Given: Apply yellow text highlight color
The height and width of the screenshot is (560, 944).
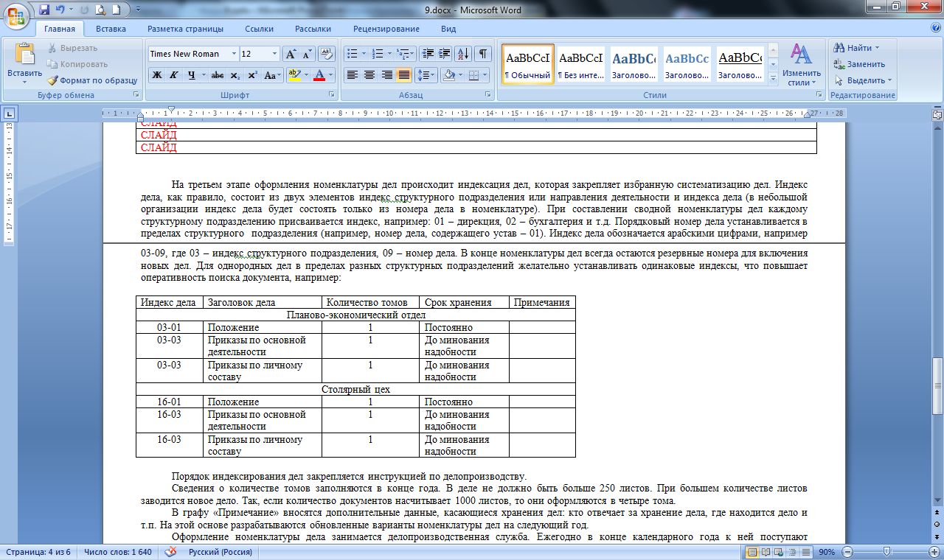Looking at the screenshot, I should click(294, 75).
